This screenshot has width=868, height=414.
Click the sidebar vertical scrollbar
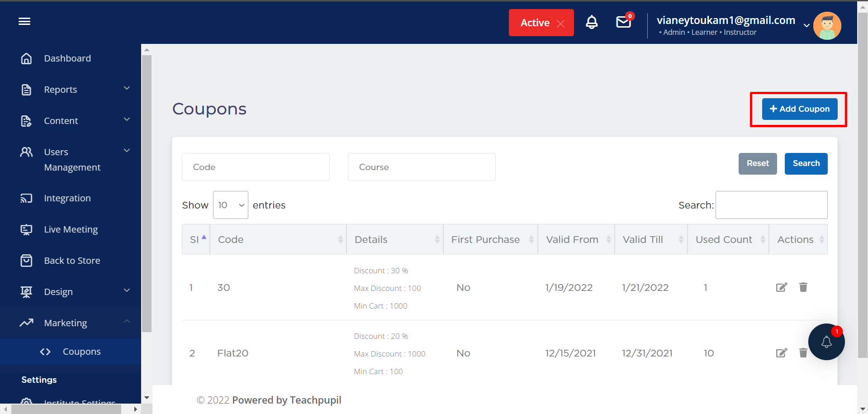click(146, 195)
